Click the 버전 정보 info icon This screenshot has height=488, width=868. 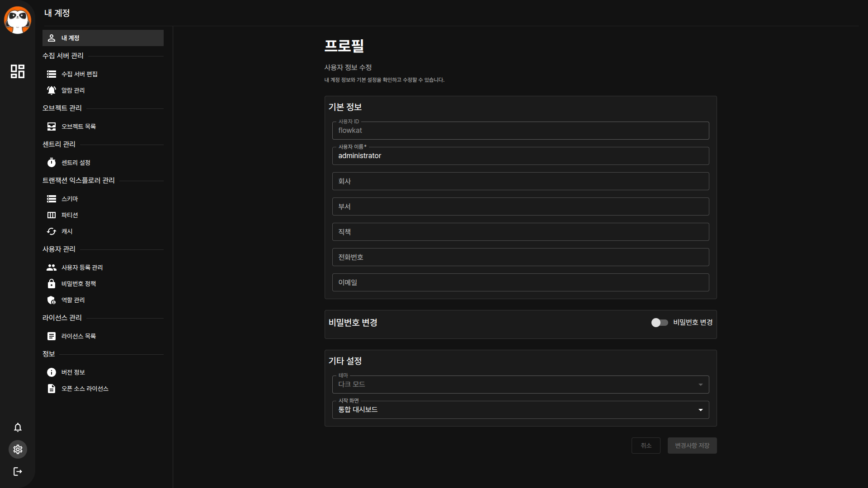click(x=52, y=372)
